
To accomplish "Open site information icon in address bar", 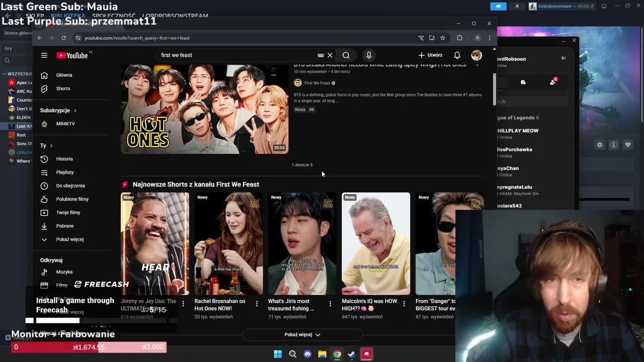I will tap(77, 38).
